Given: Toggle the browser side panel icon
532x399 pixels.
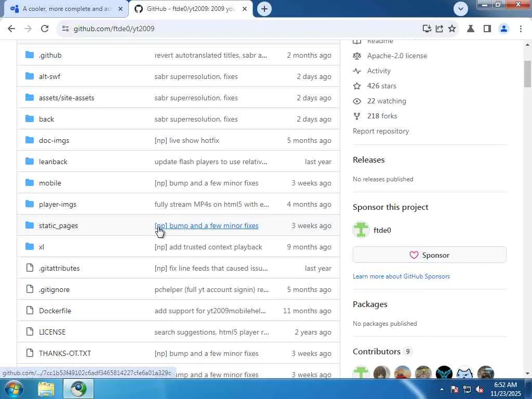Looking at the screenshot, I should point(487,29).
